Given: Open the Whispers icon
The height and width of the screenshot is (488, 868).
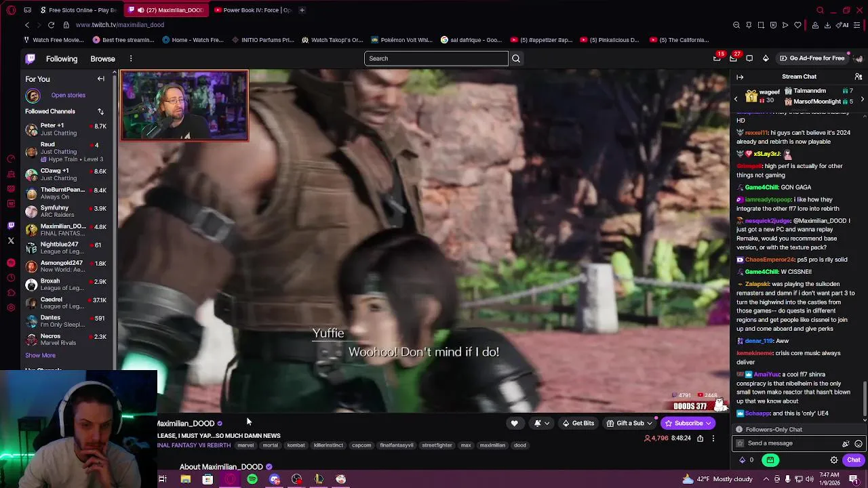Looking at the screenshot, I should 749,58.
